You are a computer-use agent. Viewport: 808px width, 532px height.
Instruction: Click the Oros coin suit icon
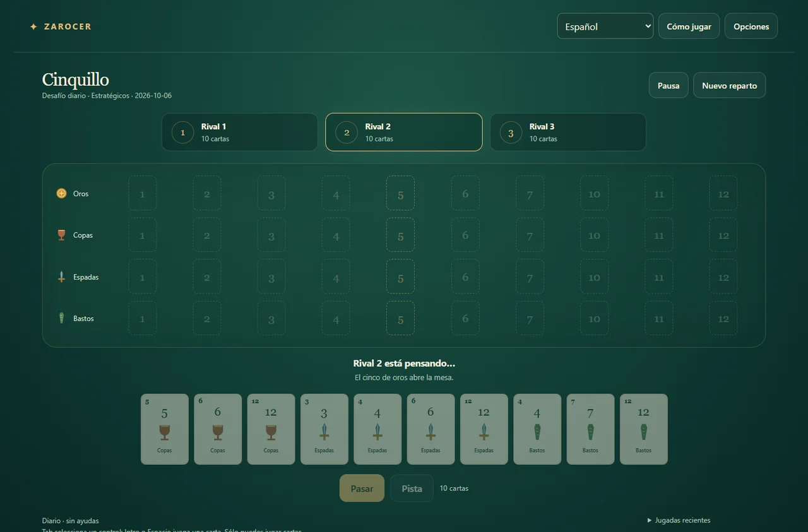(x=61, y=194)
